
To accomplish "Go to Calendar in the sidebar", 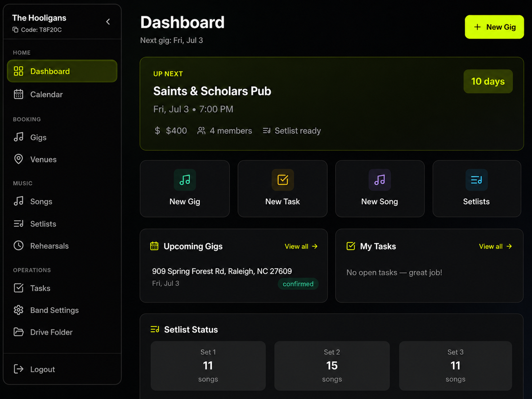I will (62, 94).
